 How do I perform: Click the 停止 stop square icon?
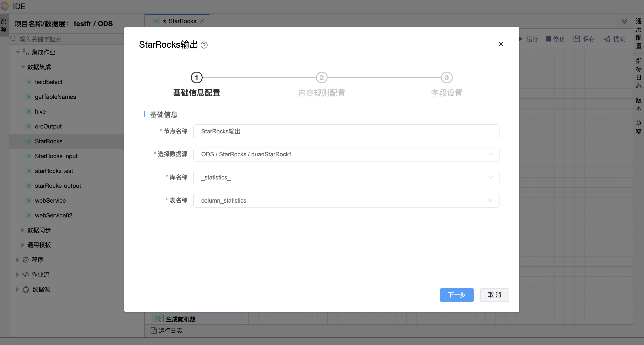click(548, 39)
